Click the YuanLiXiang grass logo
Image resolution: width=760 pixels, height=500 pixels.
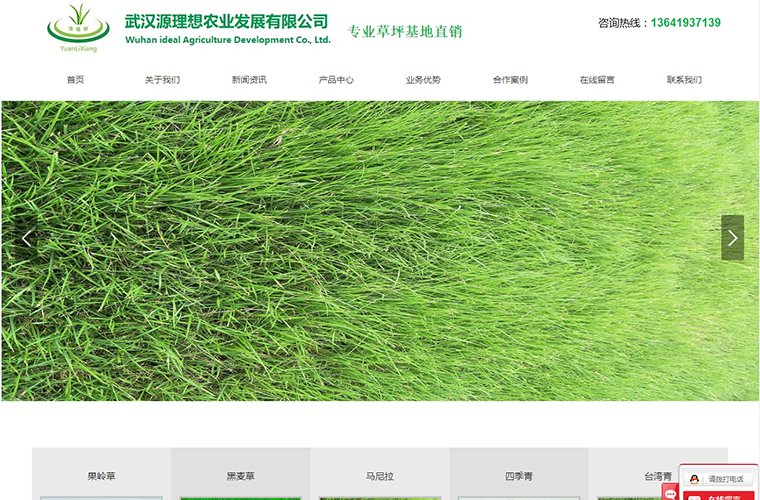point(79,27)
